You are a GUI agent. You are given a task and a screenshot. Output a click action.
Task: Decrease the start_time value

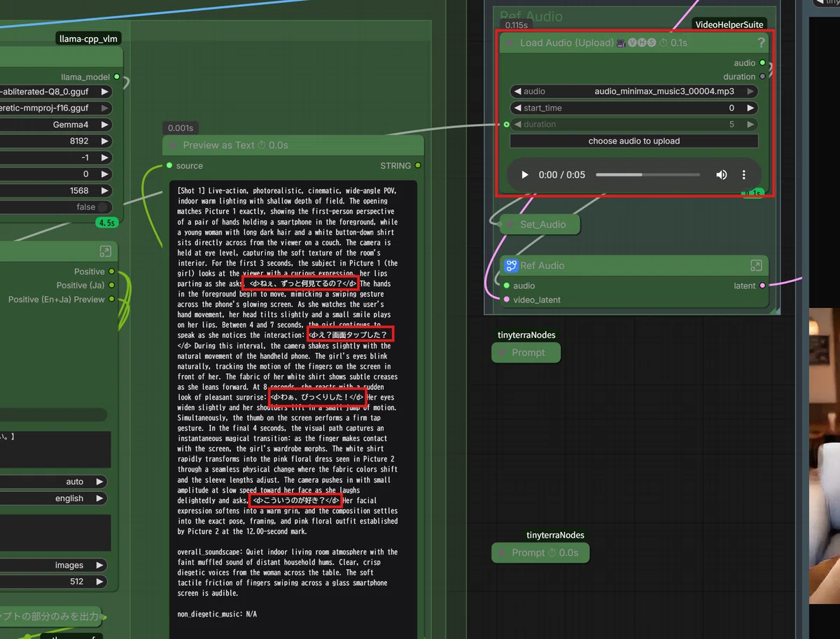point(517,108)
